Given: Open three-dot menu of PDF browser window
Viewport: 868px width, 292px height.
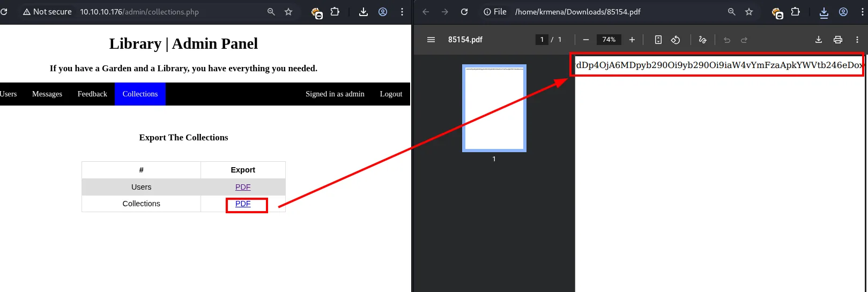Looking at the screenshot, I should [863, 12].
